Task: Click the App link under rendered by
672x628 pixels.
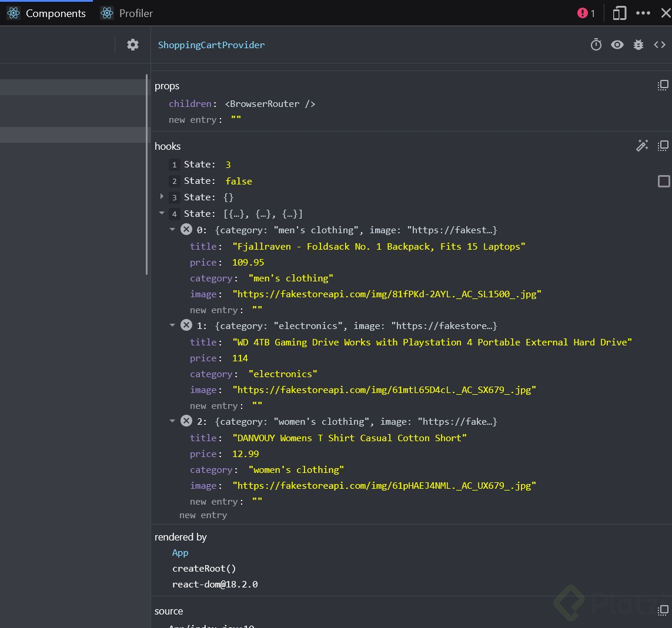Action: (180, 553)
